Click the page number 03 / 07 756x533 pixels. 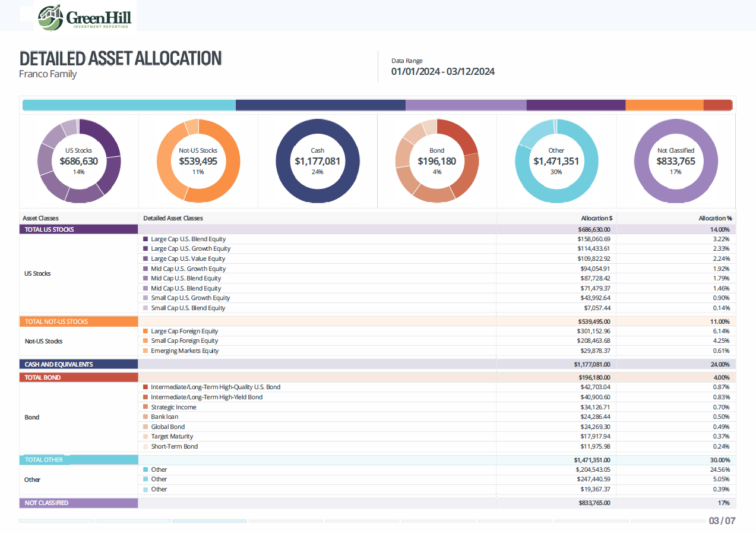pyautogui.click(x=722, y=521)
